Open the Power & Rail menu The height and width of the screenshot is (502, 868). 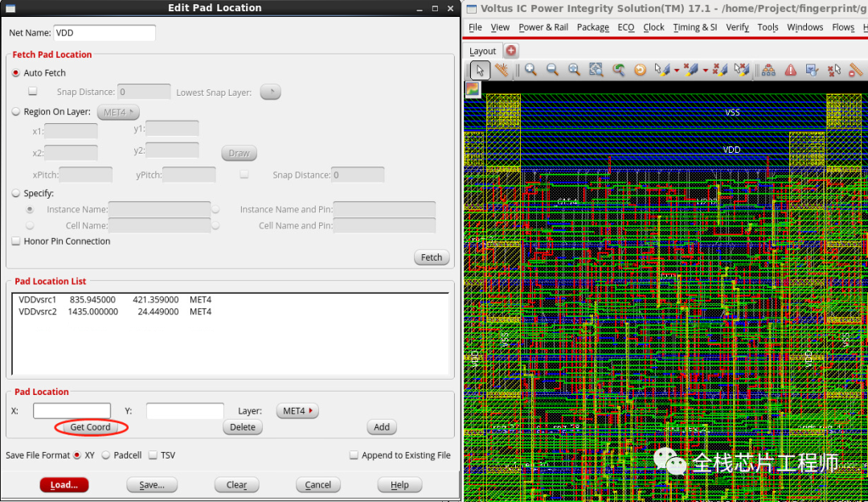coord(543,27)
